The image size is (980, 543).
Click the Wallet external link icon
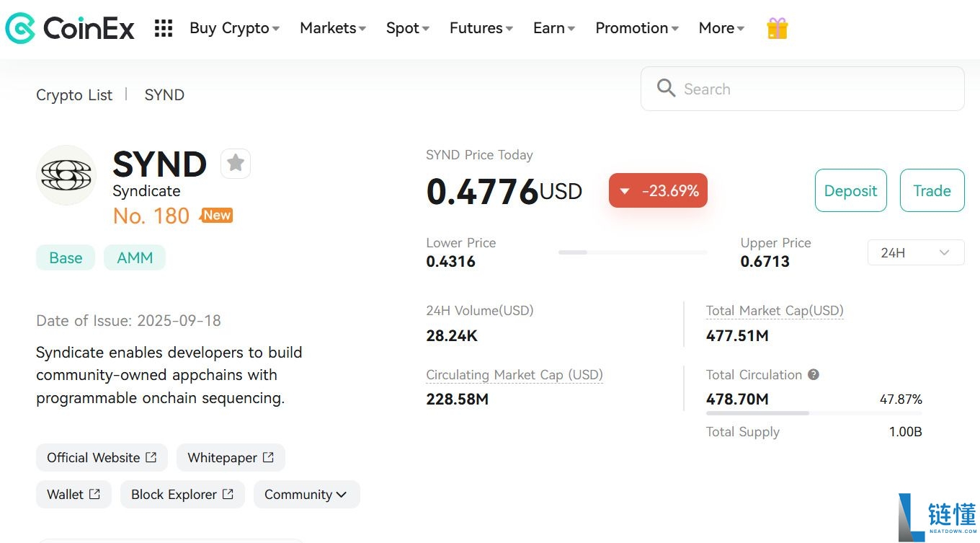coord(94,494)
